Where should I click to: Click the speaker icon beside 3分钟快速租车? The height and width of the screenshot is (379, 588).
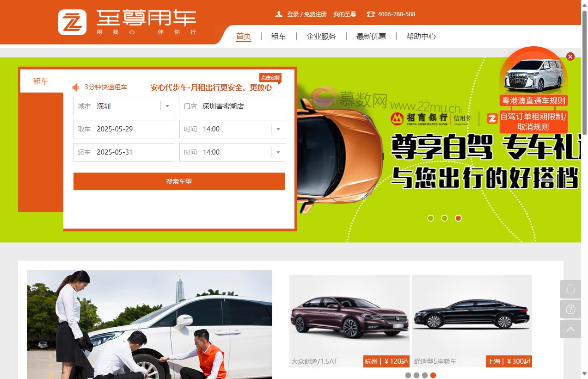pyautogui.click(x=76, y=87)
